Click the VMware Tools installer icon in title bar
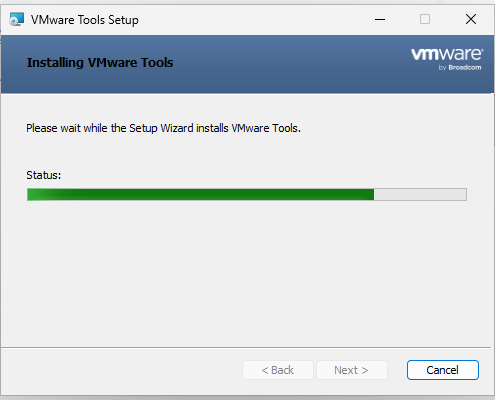The height and width of the screenshot is (400, 495). [17, 19]
